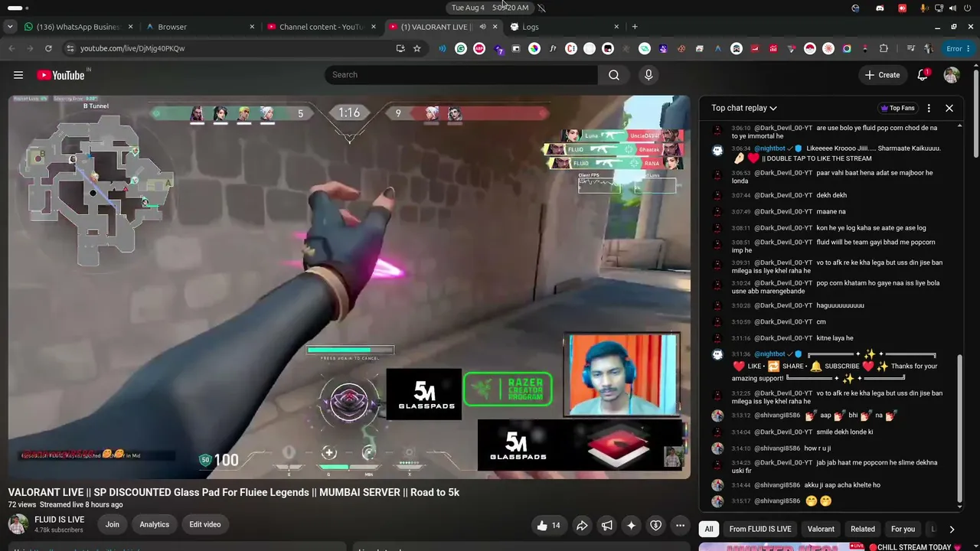980x551 pixels.
Task: Mute the VALORANT LIVE tab audio
Action: (482, 27)
